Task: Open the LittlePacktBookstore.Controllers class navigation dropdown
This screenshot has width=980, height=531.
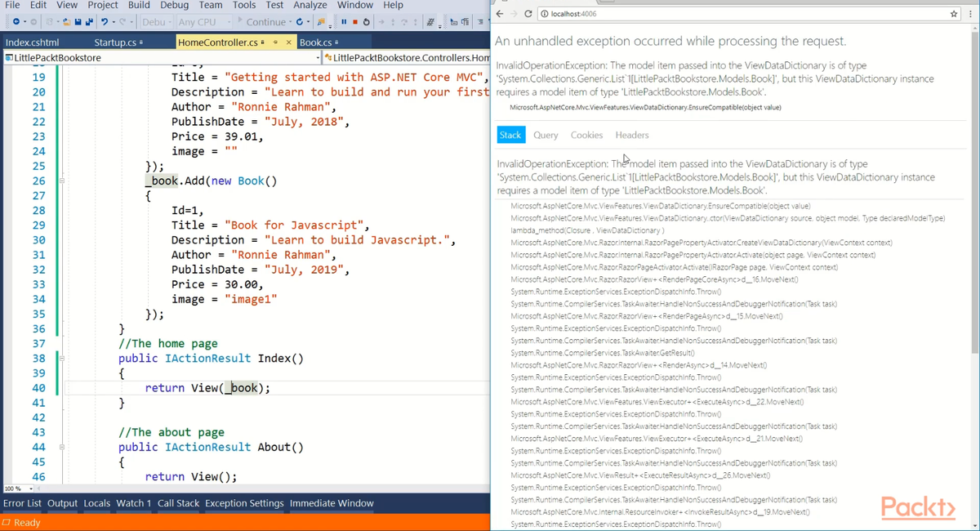Action: click(407, 58)
